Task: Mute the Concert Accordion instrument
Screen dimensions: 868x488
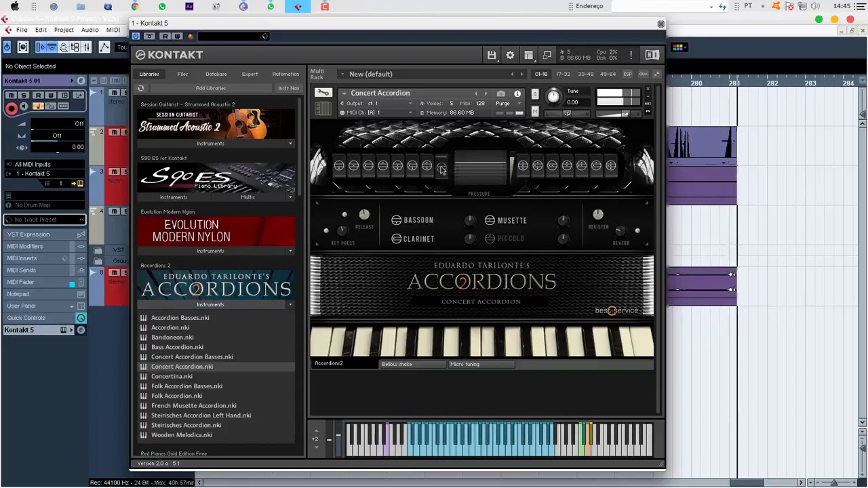Action: tap(535, 112)
